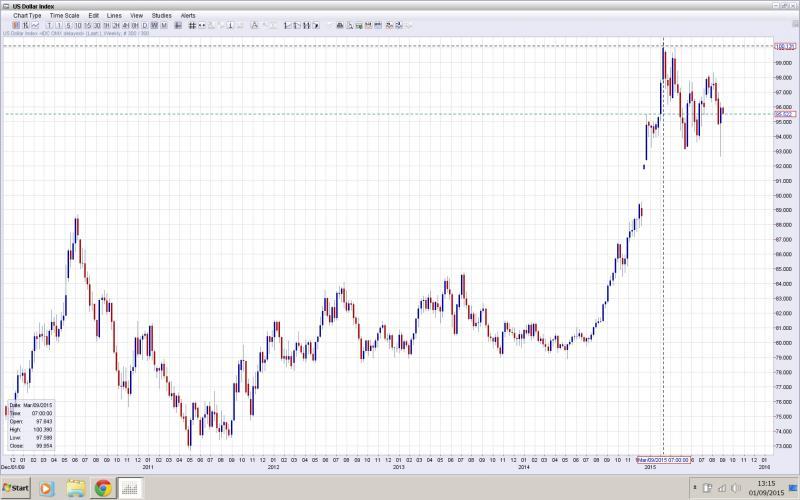Select the candlestick chart type icon
The width and height of the screenshot is (800, 500).
click(x=15, y=25)
